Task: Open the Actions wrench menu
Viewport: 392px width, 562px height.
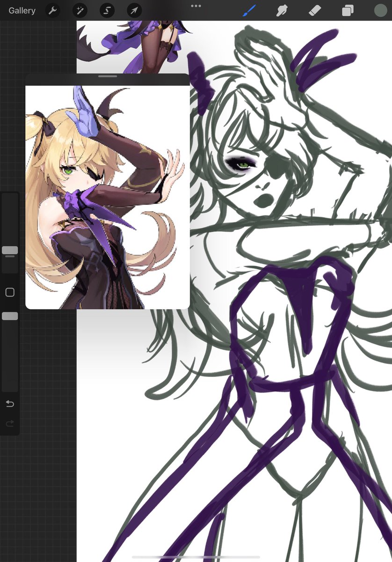Action: click(x=52, y=10)
